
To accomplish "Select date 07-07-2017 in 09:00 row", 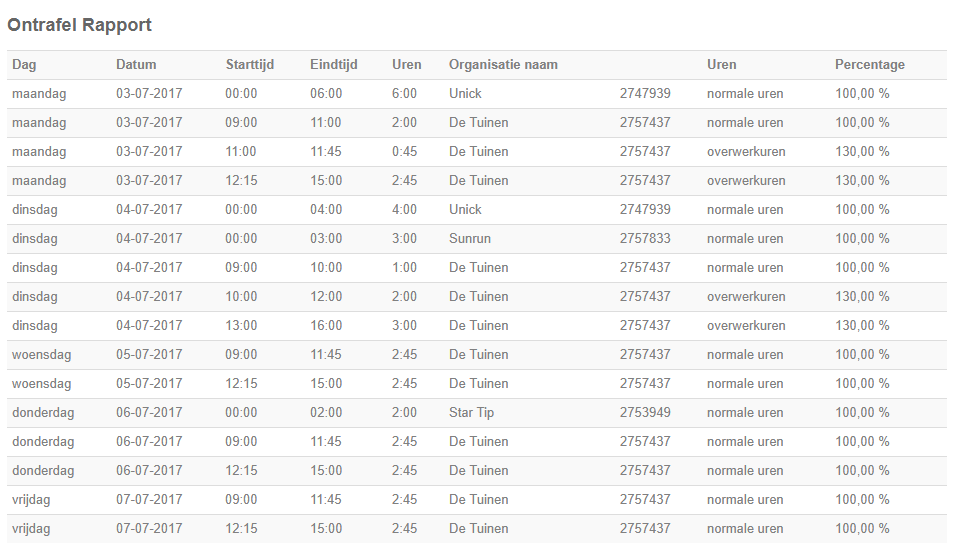I will [149, 500].
